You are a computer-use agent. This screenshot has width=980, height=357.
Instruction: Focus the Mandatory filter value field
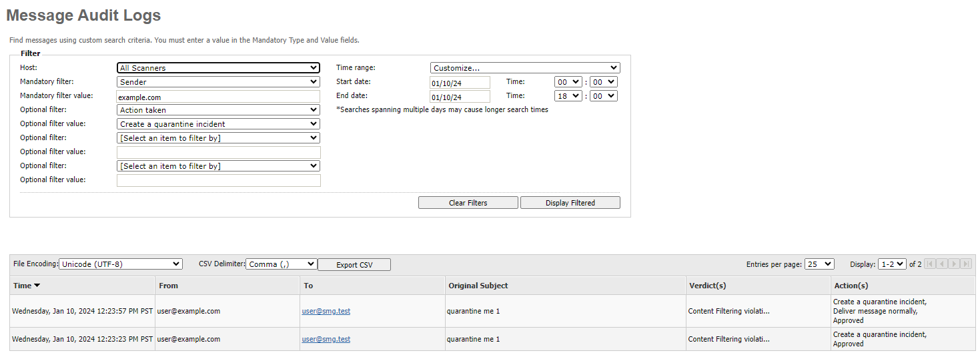(x=218, y=97)
